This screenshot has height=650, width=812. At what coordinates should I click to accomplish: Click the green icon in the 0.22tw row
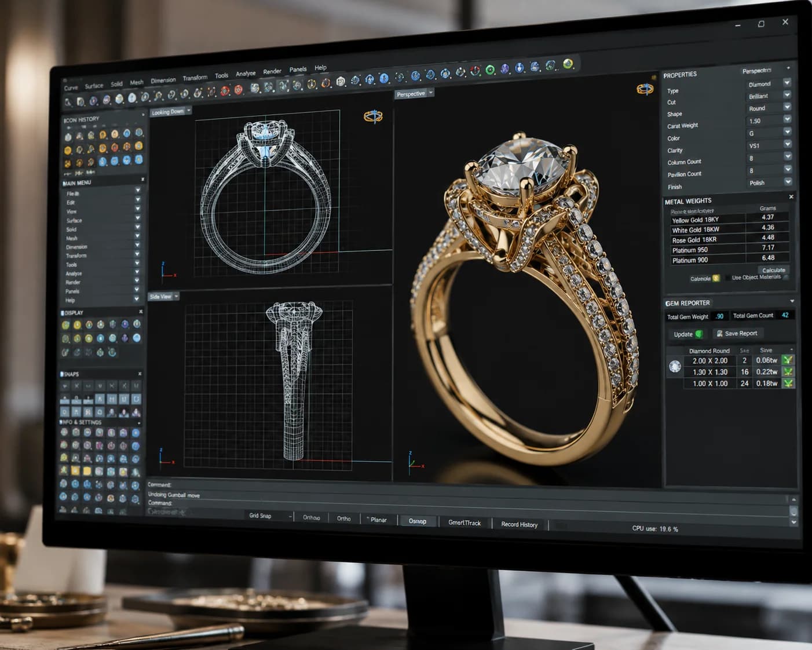788,371
